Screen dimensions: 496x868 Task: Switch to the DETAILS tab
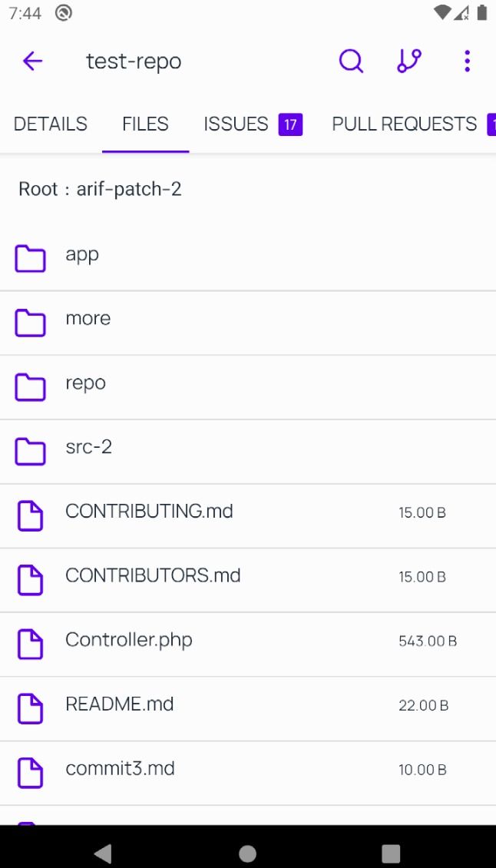pos(50,124)
